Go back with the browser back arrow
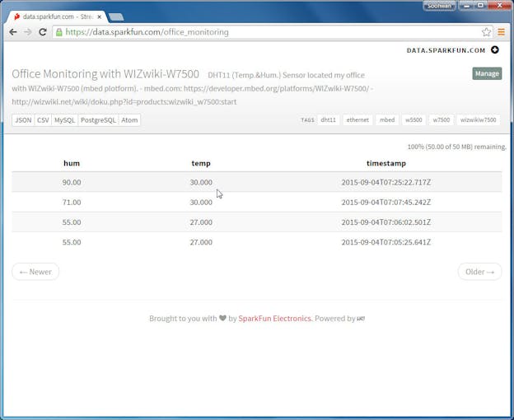514x420 pixels. [13, 32]
